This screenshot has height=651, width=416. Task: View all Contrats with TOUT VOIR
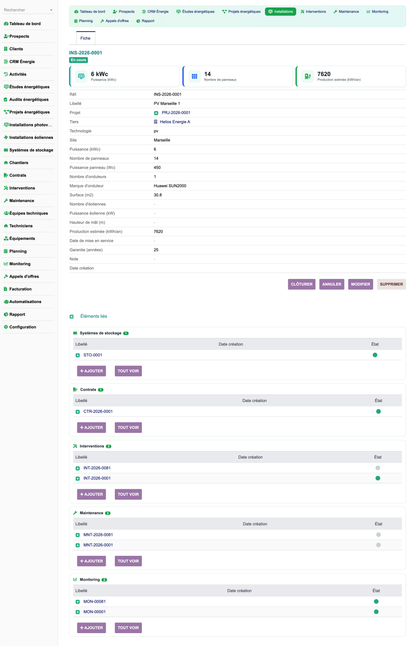click(x=128, y=428)
